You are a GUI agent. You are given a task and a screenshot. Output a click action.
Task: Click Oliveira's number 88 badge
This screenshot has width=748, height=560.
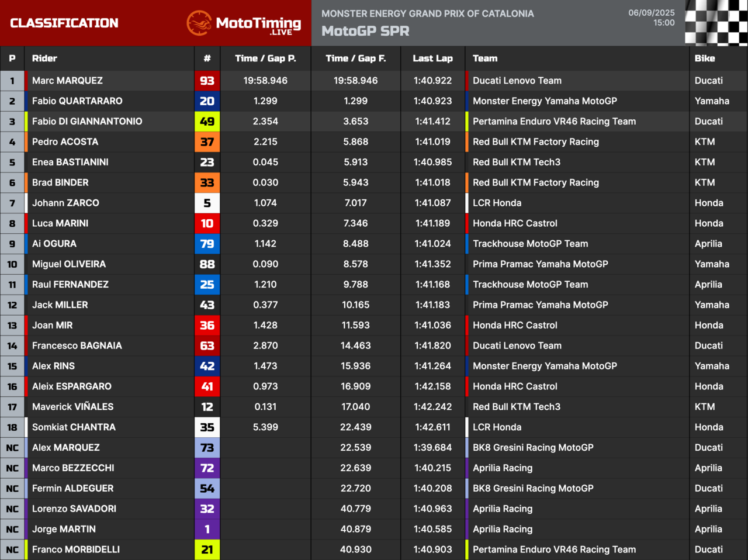(207, 264)
